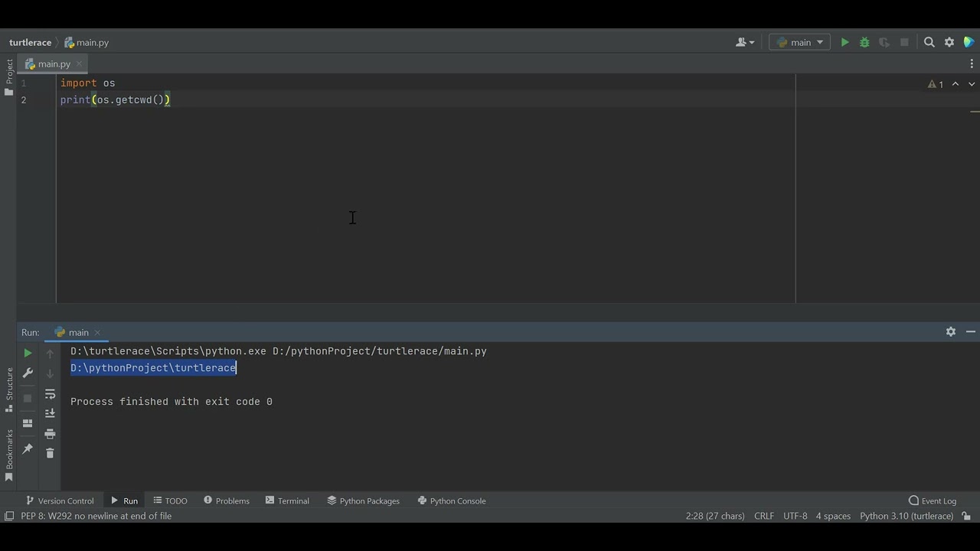Viewport: 980px width, 551px height.
Task: Change CRLF line separator in status bar
Action: [764, 516]
